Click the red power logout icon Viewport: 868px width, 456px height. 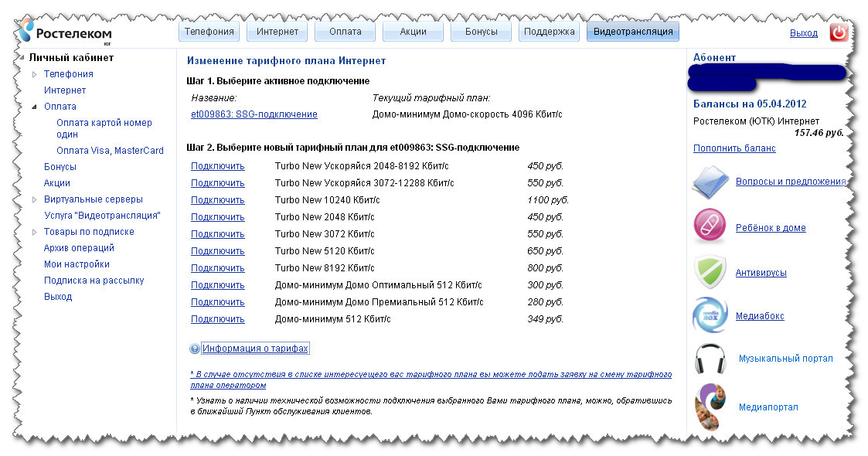(x=839, y=32)
